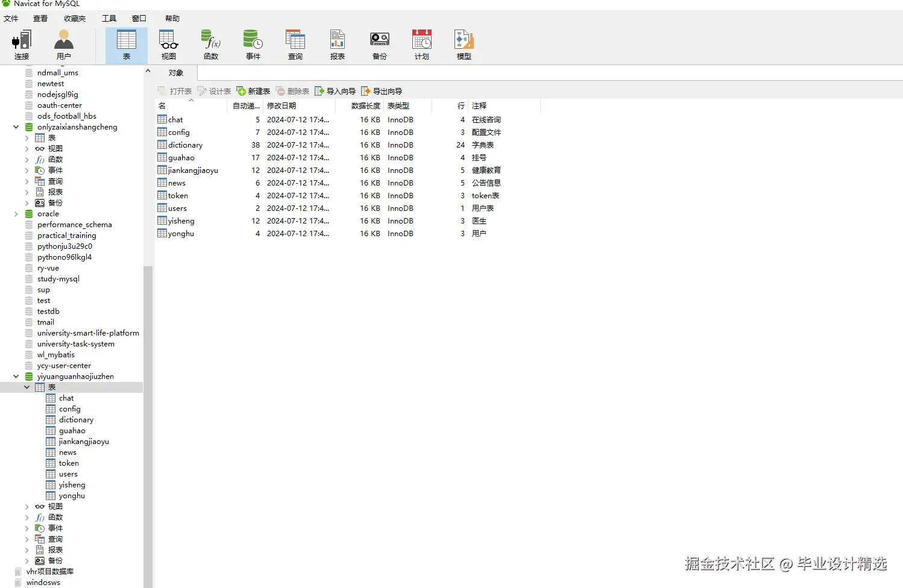Click the 打开表 button
This screenshot has width=903, height=588.
point(175,91)
